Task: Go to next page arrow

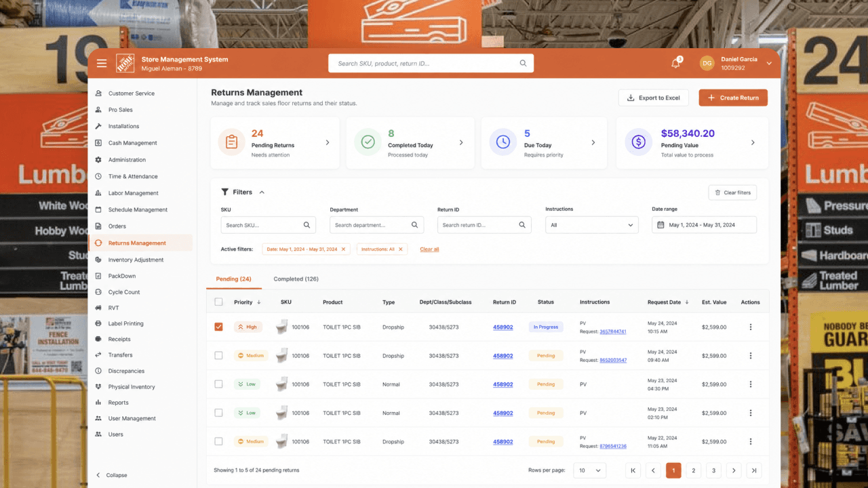Action: coord(734,470)
